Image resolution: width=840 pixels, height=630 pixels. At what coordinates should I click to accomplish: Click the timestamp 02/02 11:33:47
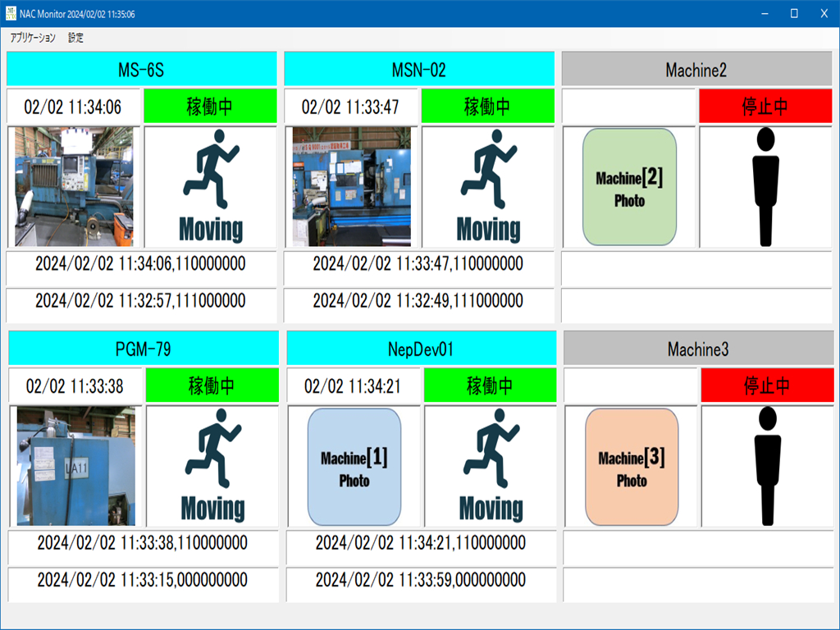click(x=351, y=107)
